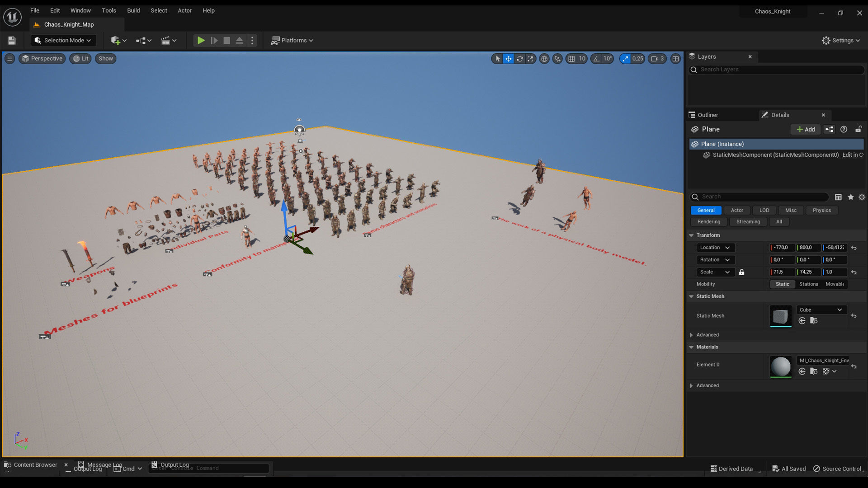Click the Add component button
The width and height of the screenshot is (868, 488).
point(806,129)
